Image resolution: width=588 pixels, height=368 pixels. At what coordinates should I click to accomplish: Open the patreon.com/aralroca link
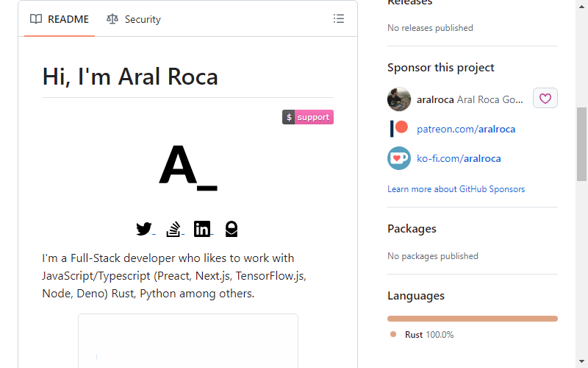[466, 130]
